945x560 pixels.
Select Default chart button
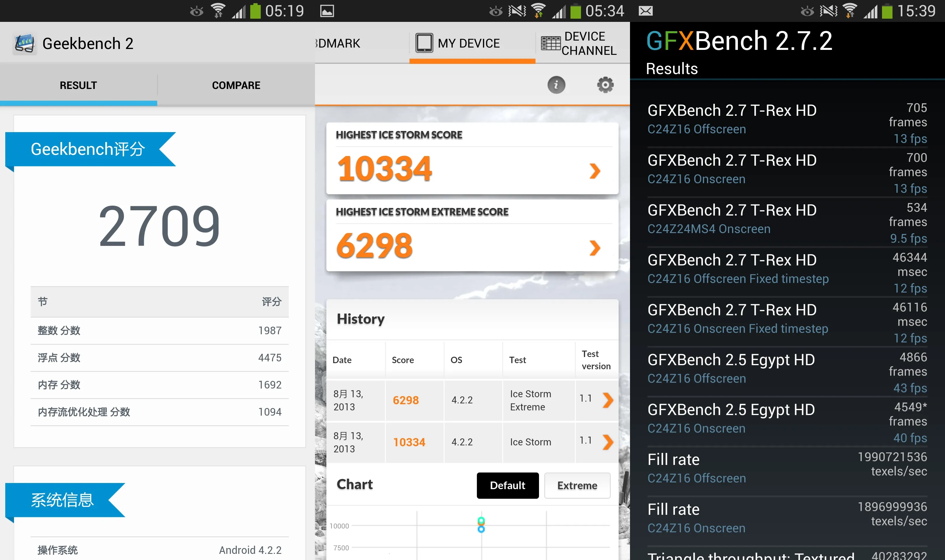[508, 485]
